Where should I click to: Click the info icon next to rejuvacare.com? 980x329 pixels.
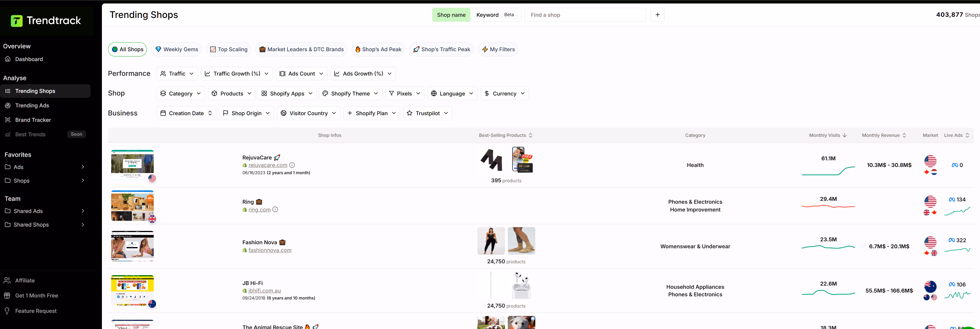(292, 165)
